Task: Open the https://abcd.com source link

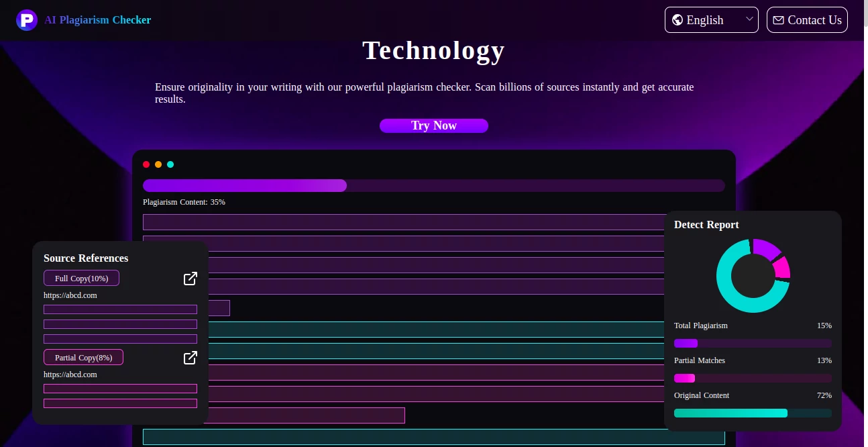Action: pos(70,295)
